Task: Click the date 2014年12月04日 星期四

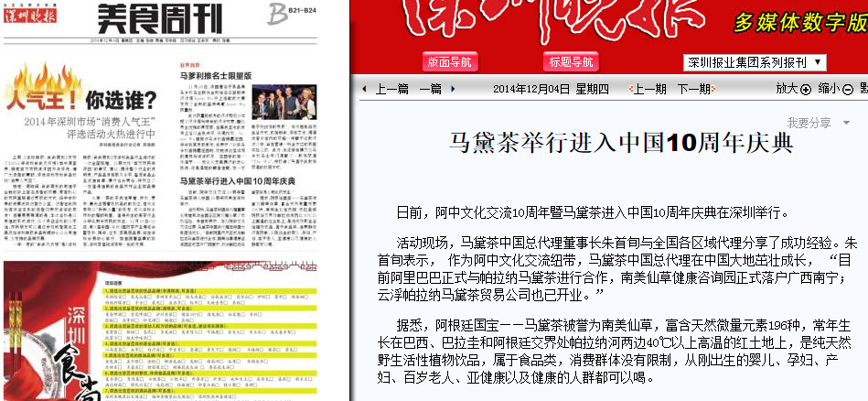Action: [x=551, y=89]
